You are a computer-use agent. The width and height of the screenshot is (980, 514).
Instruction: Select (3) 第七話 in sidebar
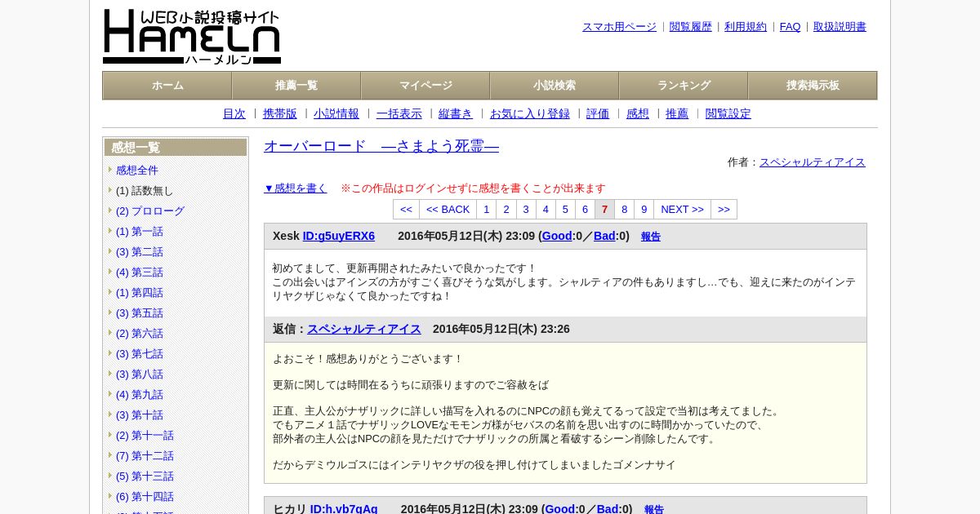[x=140, y=354]
